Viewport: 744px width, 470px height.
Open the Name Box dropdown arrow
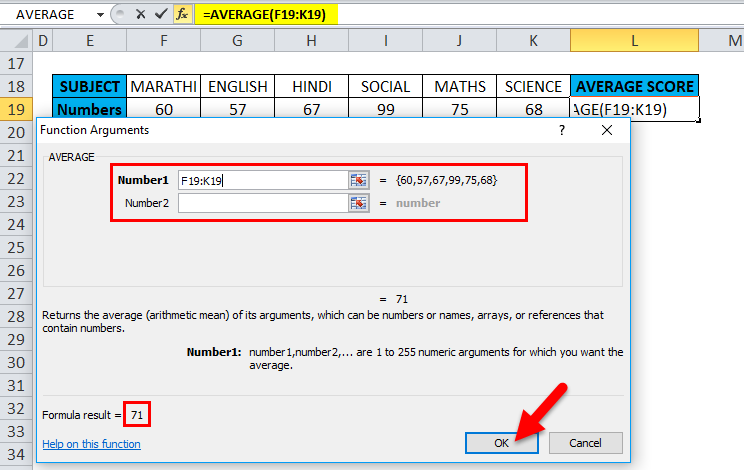tap(100, 15)
